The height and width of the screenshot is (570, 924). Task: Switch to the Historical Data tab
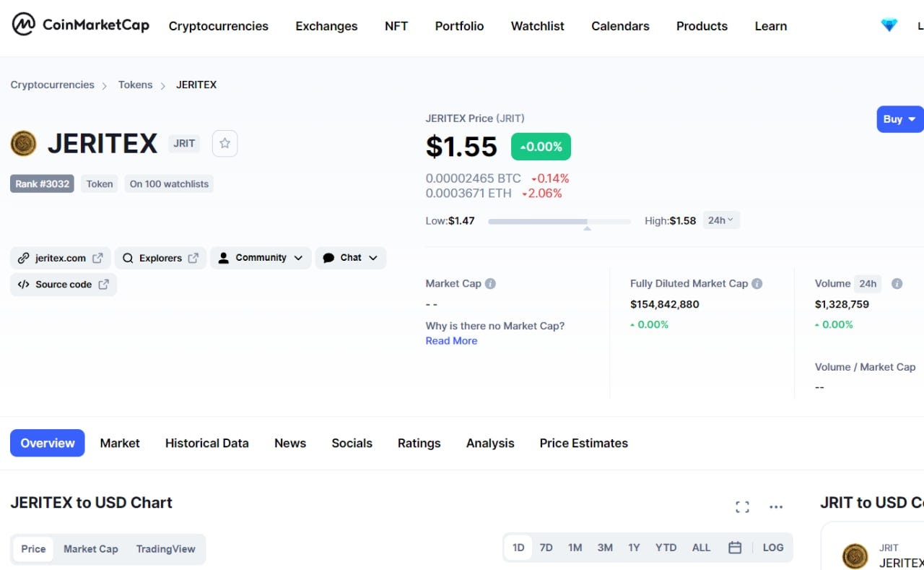tap(207, 443)
